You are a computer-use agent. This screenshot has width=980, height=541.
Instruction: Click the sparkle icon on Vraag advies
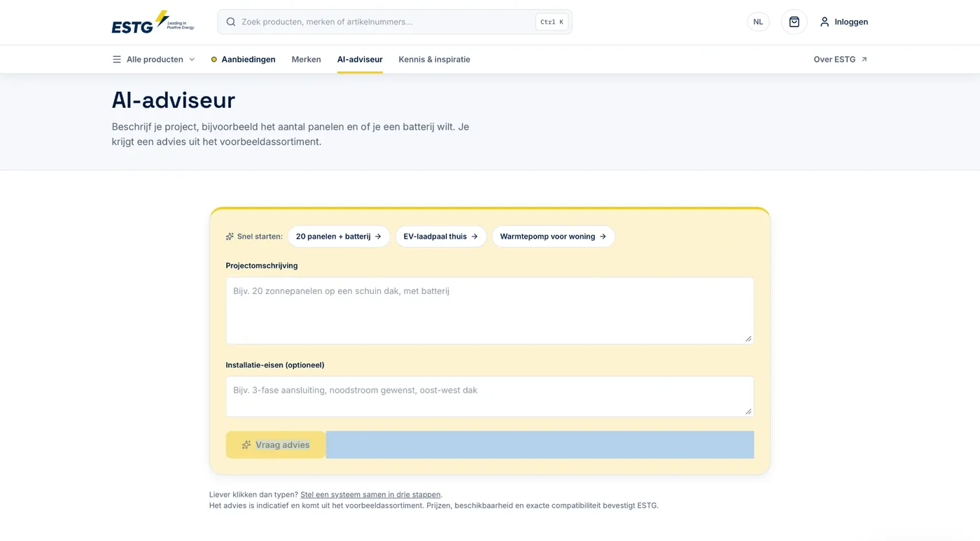246,445
